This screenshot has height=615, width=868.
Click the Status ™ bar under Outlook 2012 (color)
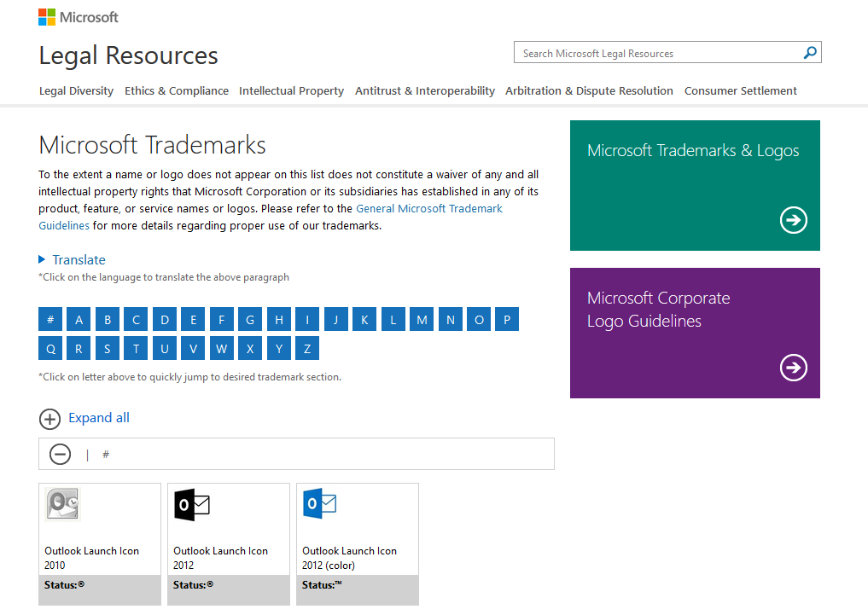(x=358, y=589)
